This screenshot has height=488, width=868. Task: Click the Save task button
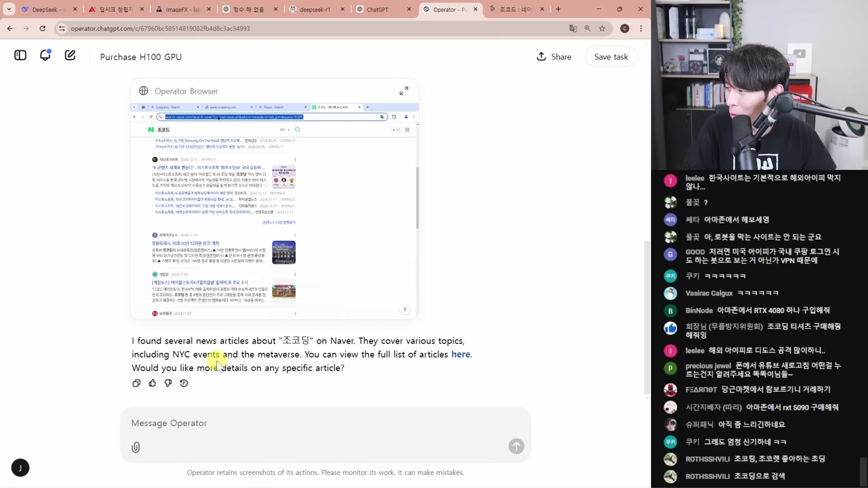[x=611, y=57]
